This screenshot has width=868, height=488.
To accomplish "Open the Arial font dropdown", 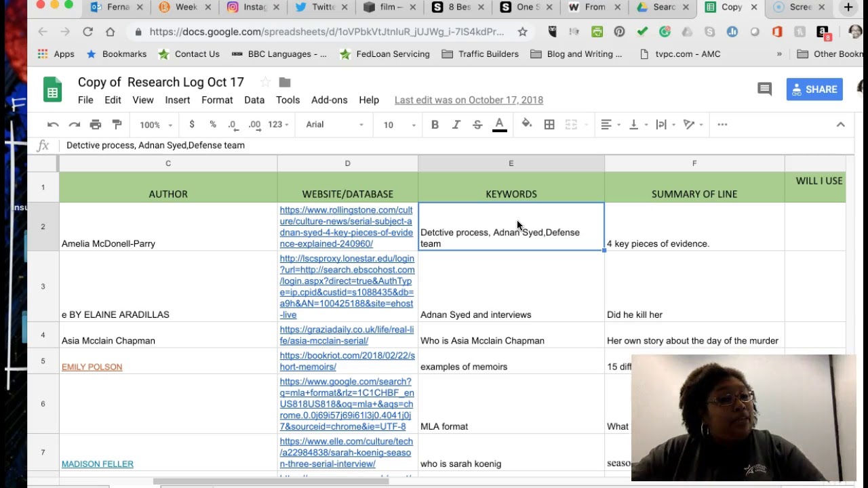I will (334, 125).
